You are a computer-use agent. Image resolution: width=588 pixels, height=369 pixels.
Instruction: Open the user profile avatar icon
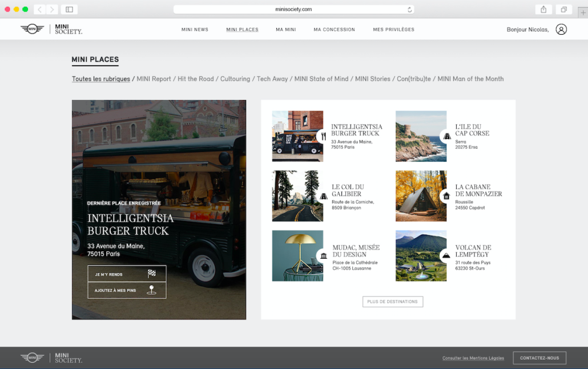point(561,29)
